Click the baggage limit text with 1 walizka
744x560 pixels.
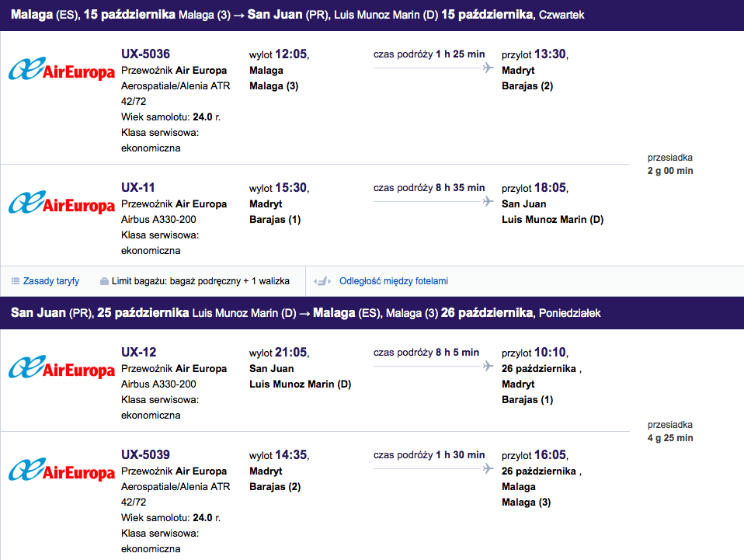tap(200, 281)
